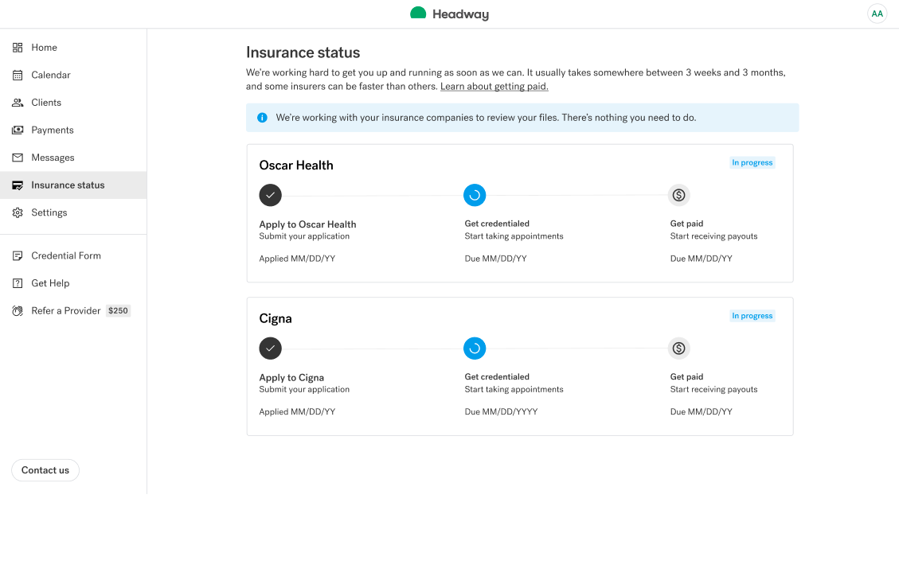Viewport: 899px width, 588px height.
Task: Click the Oscar Health card title
Action: 296,165
